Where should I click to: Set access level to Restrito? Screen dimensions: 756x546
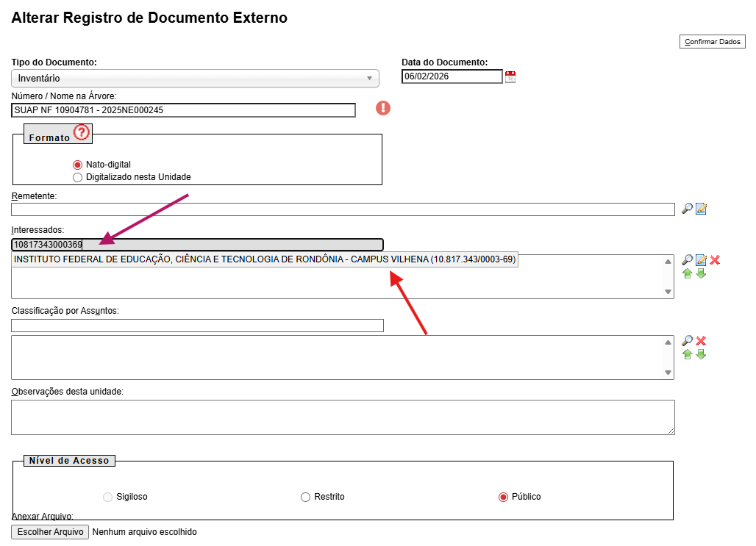coord(306,497)
